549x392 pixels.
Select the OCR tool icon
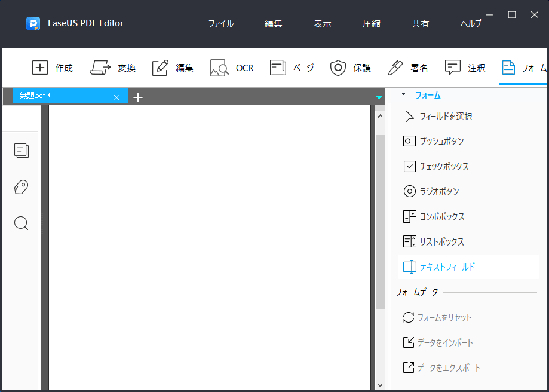[x=219, y=68]
